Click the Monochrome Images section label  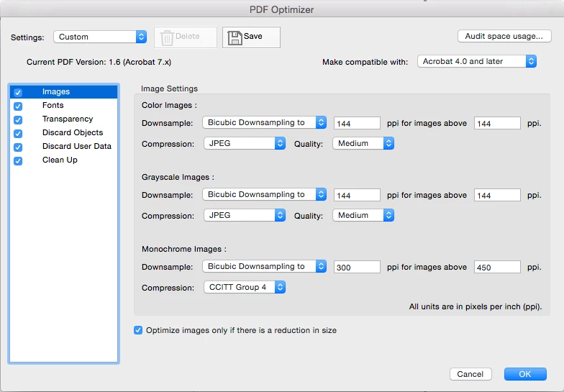point(184,249)
